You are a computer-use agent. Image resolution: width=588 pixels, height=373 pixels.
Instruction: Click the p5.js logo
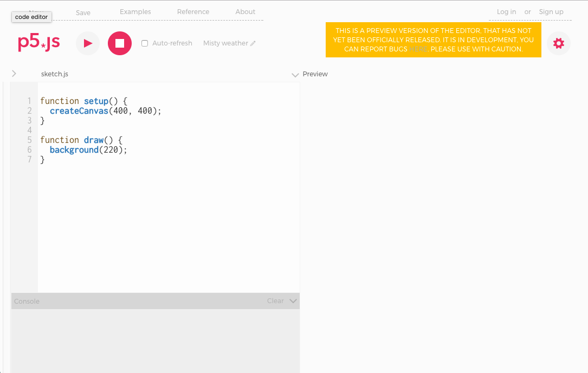tap(38, 42)
